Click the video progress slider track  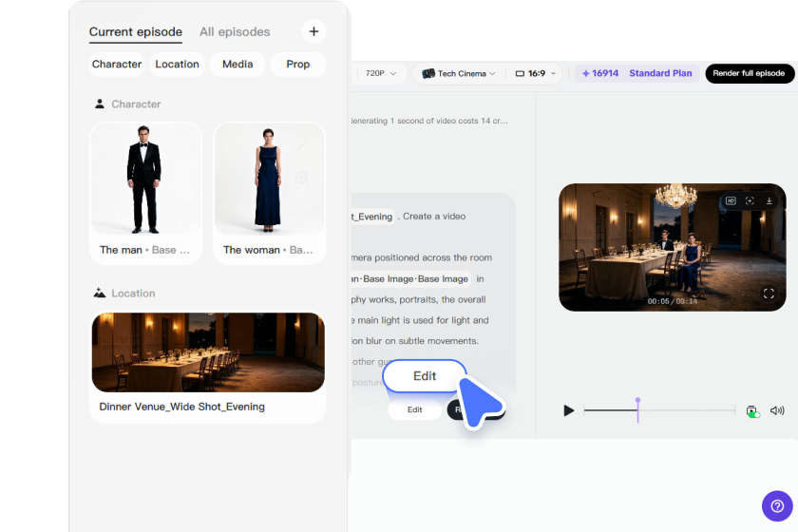point(659,409)
